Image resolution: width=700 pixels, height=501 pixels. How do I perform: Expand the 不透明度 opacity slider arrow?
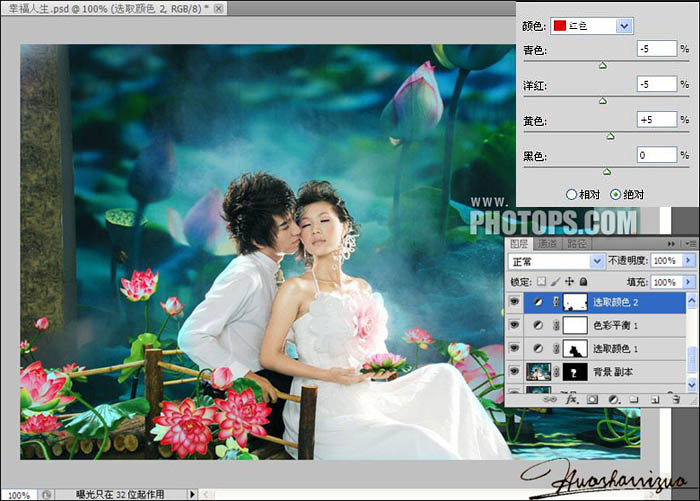point(688,261)
